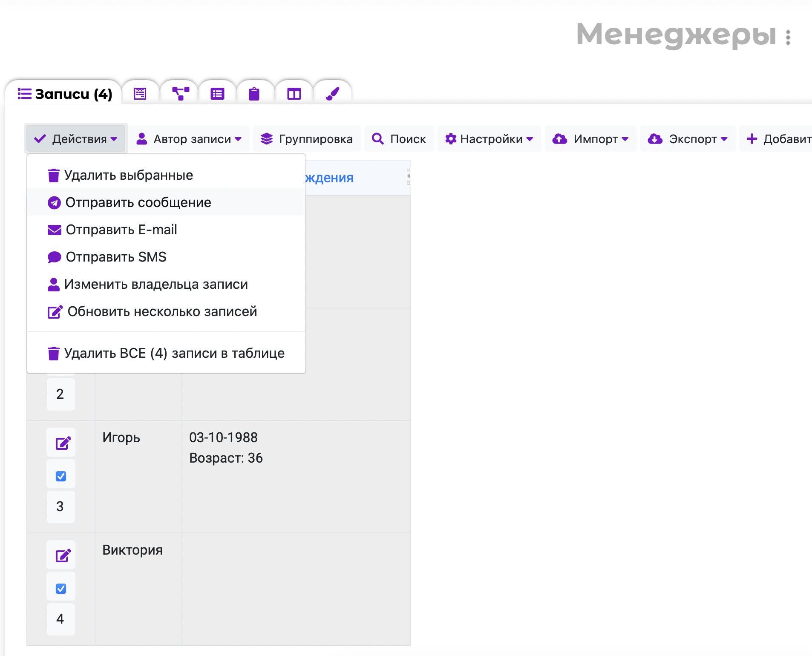Viewport: 812px width, 656px height.
Task: Open the three-dot menu beside Менеджеры
Action: (x=788, y=37)
